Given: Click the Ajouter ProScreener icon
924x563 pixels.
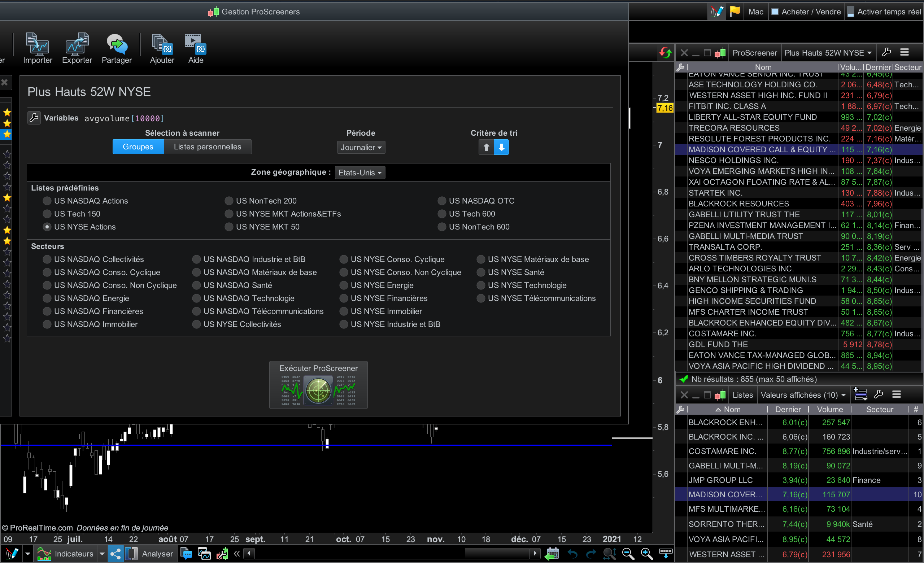Looking at the screenshot, I should pos(162,45).
